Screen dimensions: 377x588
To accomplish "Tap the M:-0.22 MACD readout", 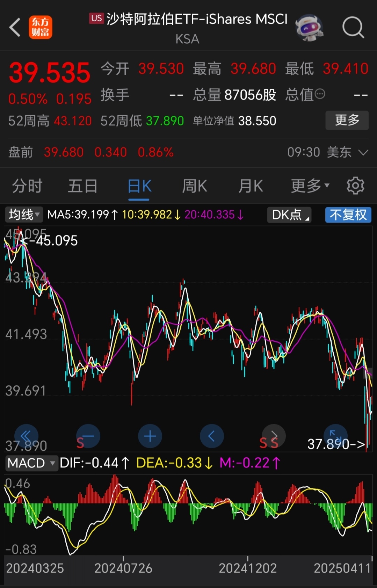I will coord(250,463).
